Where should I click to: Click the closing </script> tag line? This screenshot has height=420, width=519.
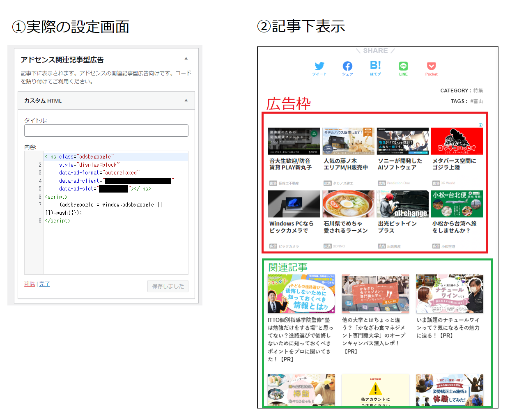pyautogui.click(x=57, y=220)
